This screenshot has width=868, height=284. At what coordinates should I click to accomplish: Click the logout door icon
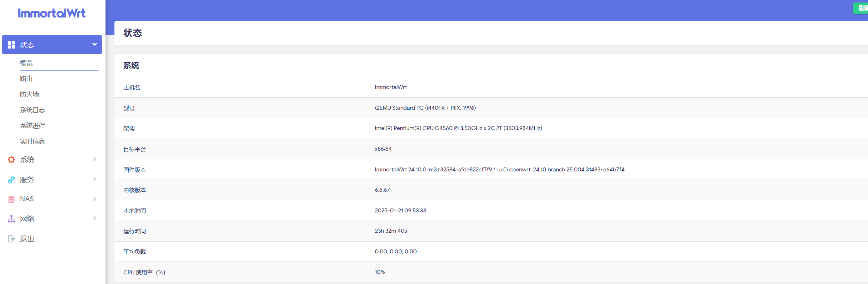(11, 239)
